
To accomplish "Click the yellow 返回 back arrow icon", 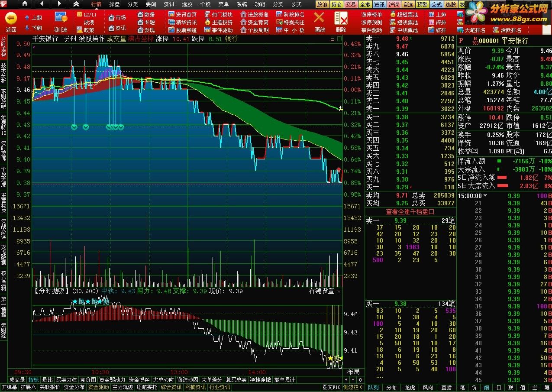I will [11, 18].
